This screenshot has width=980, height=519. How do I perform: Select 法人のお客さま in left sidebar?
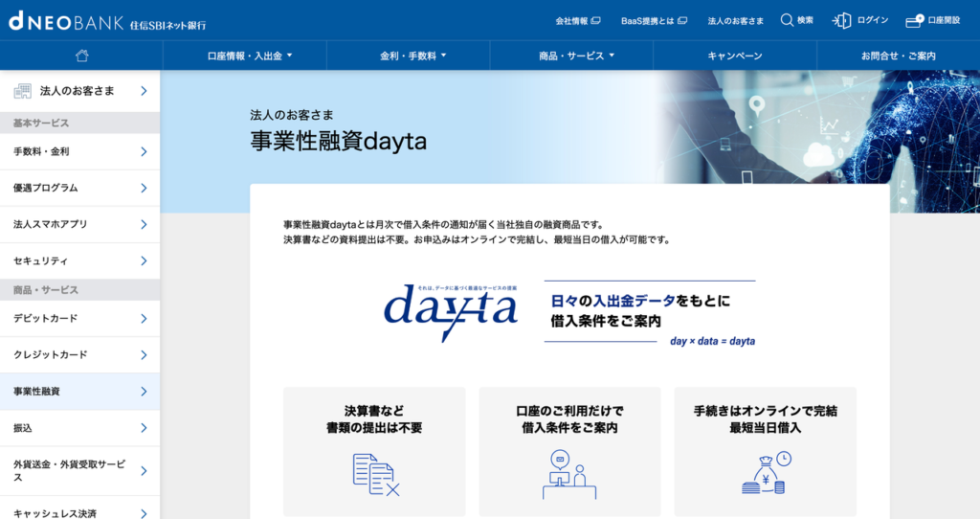click(x=80, y=91)
